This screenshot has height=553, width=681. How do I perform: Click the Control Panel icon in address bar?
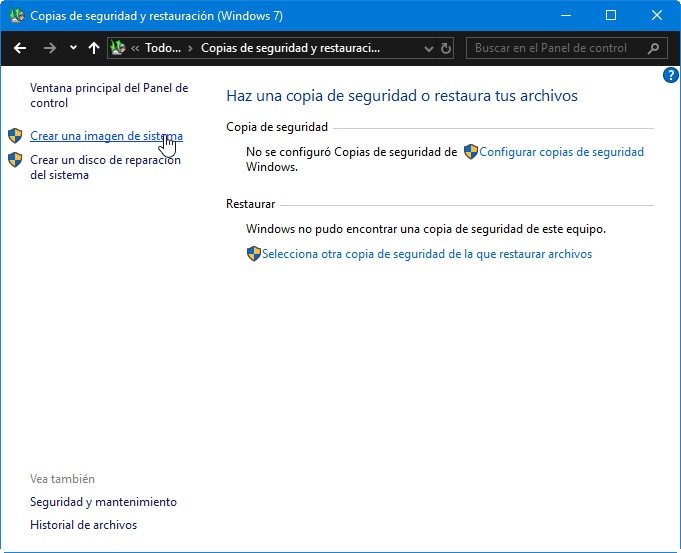point(118,48)
